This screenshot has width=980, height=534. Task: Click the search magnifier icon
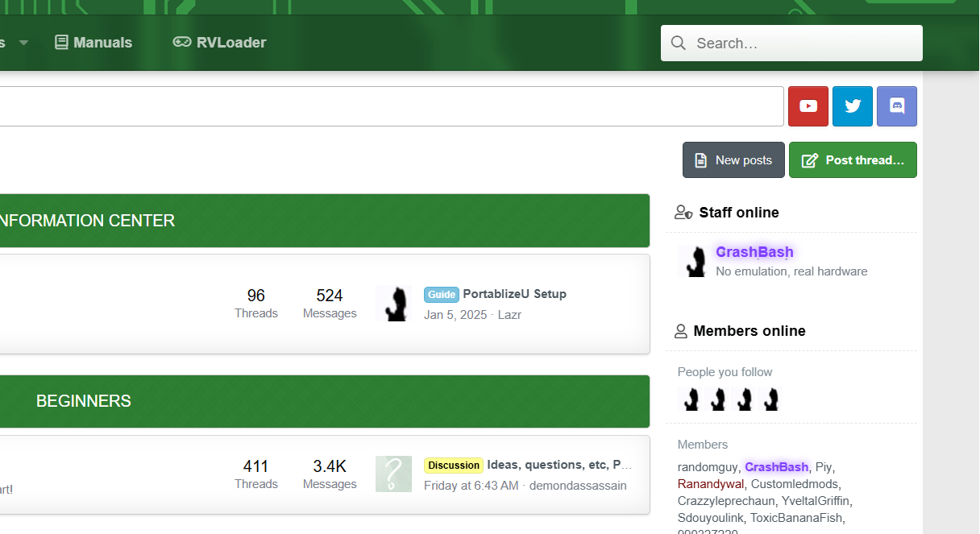(679, 43)
